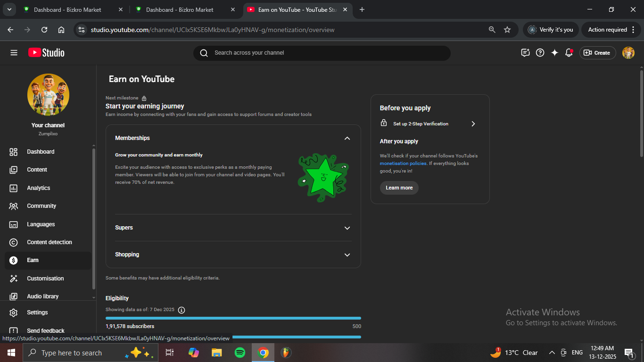Open the notifications bell
The height and width of the screenshot is (362, 644).
(x=569, y=53)
